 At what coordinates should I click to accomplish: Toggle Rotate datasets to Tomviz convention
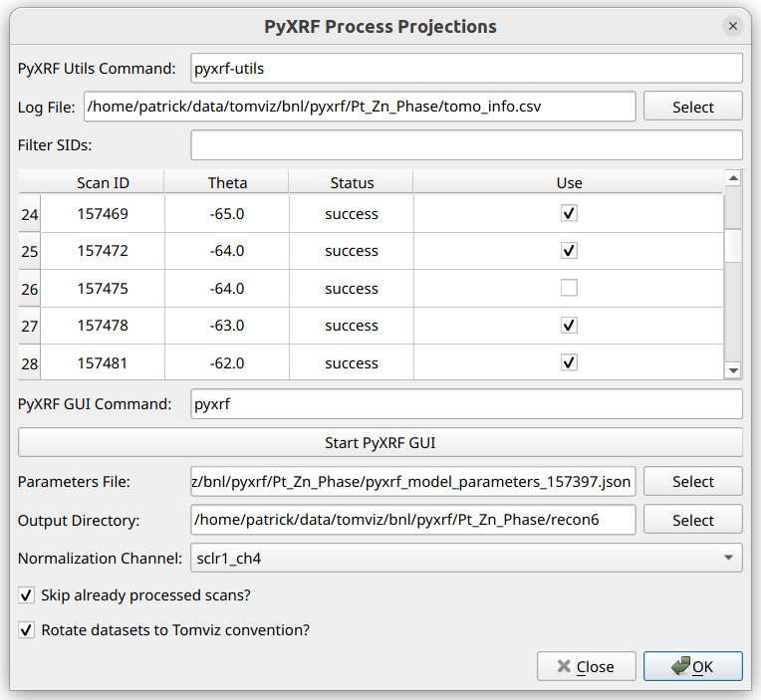(26, 630)
